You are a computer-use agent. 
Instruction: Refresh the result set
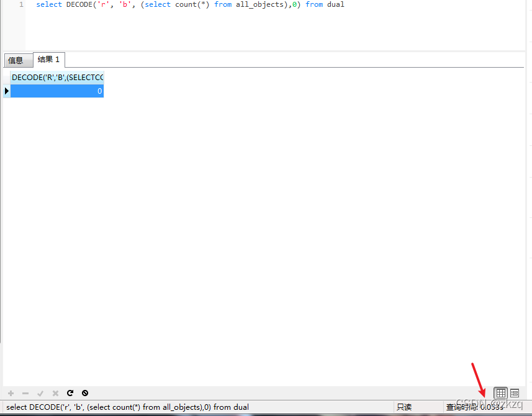(x=70, y=393)
